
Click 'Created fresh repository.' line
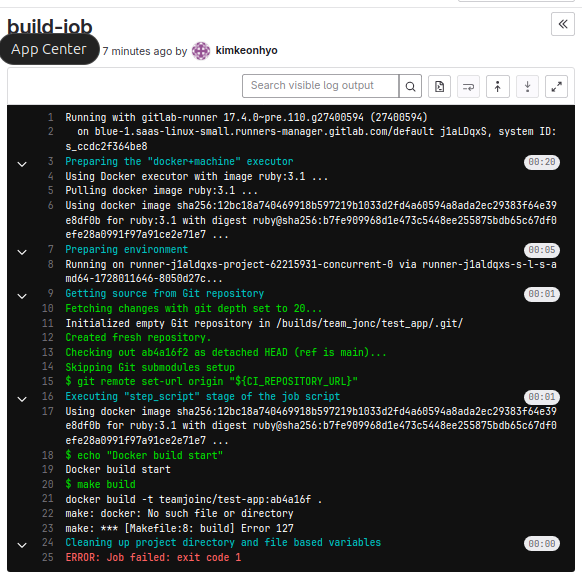pos(138,338)
